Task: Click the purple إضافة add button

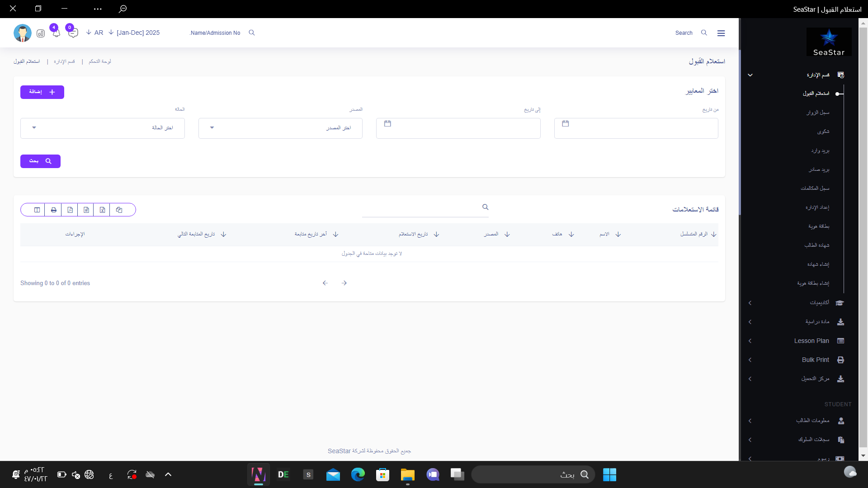Action: 42,92
